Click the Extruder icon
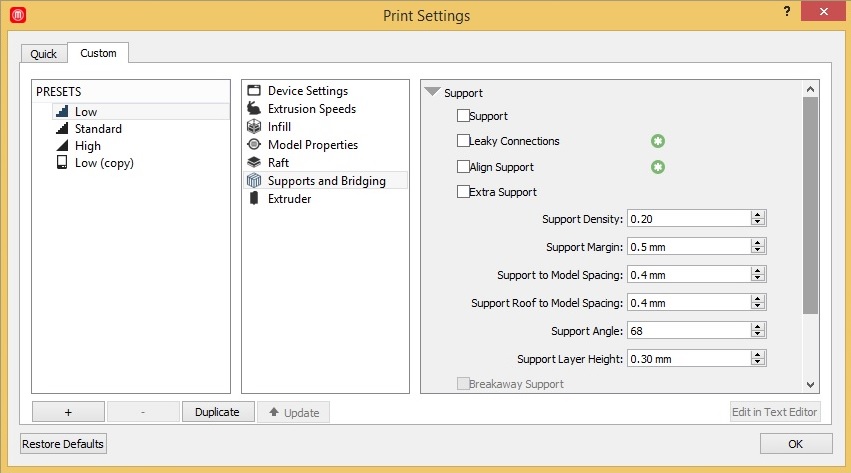The width and height of the screenshot is (851, 473). [x=254, y=199]
